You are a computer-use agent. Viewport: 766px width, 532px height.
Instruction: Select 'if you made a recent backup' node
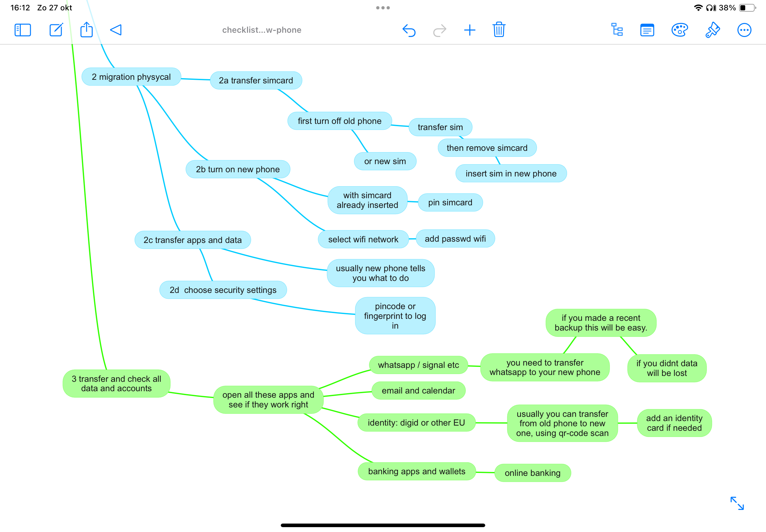601,323
